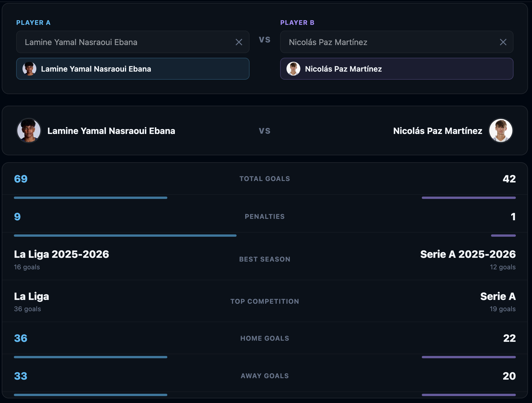Click Player B's purple total goals bar
This screenshot has height=403, width=532.
pyautogui.click(x=469, y=198)
